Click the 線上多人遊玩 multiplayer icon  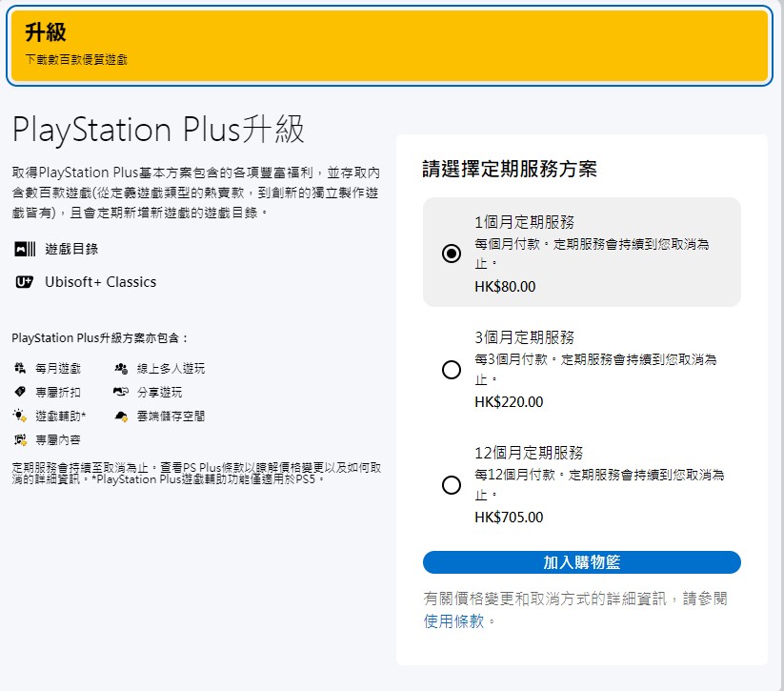coord(122,368)
